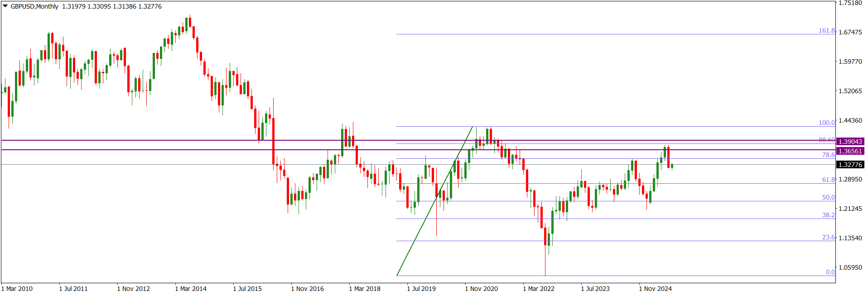
Task: Click the 1.21245 price axis label
Action: click(850, 209)
